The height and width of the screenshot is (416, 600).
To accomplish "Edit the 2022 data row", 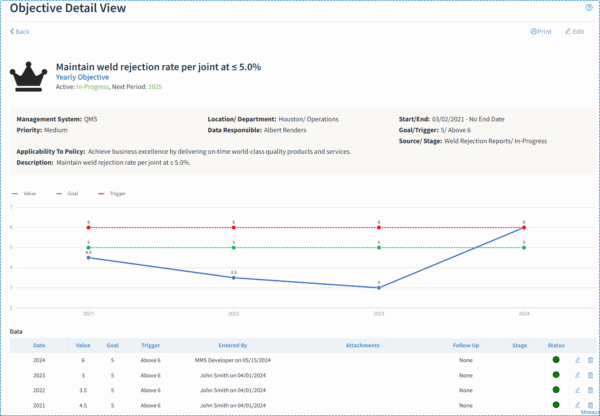I will tap(577, 390).
